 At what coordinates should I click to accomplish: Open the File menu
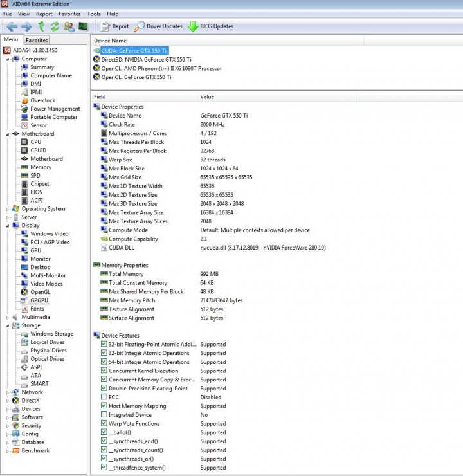point(7,14)
